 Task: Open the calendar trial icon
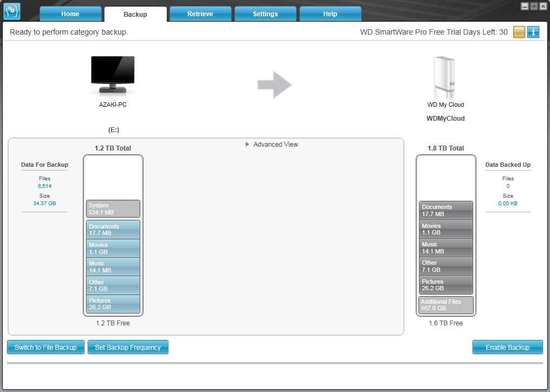coord(519,32)
